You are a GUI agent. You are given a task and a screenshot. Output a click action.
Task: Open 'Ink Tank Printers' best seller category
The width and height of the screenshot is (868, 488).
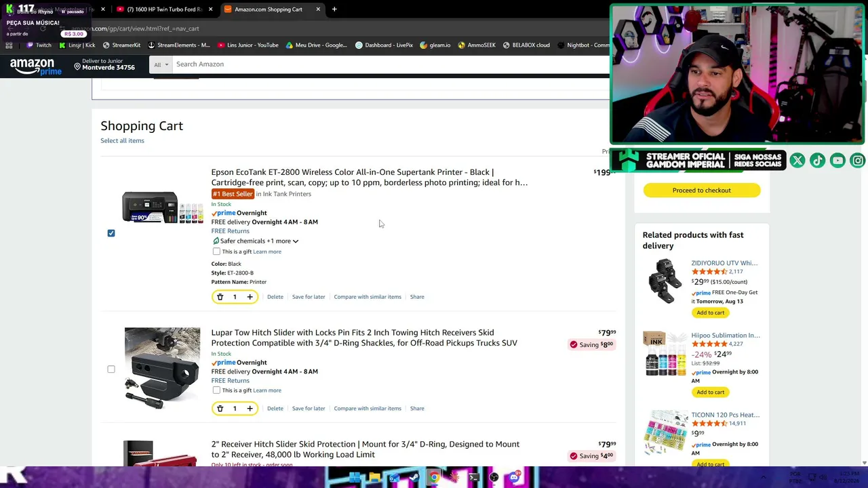[x=287, y=194]
